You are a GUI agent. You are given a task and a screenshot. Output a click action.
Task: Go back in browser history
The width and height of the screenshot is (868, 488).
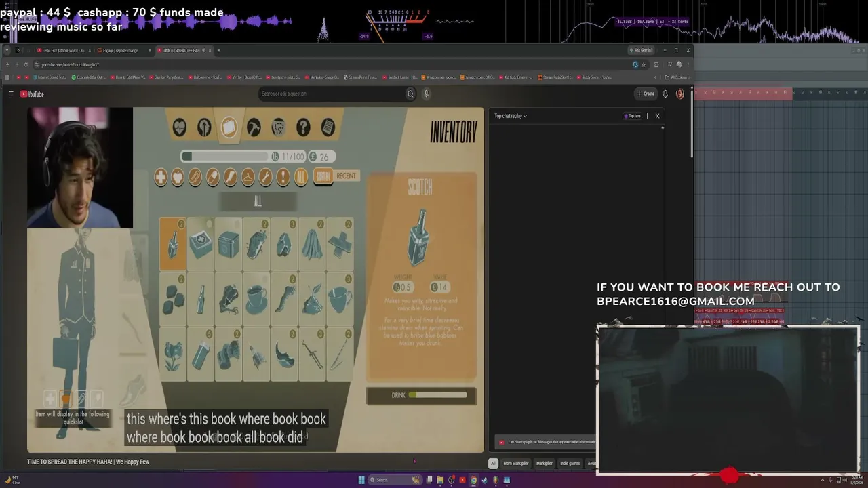[7, 64]
